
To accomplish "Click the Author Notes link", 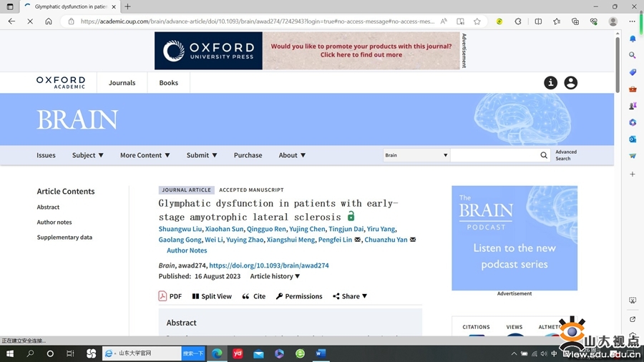I will tap(187, 250).
